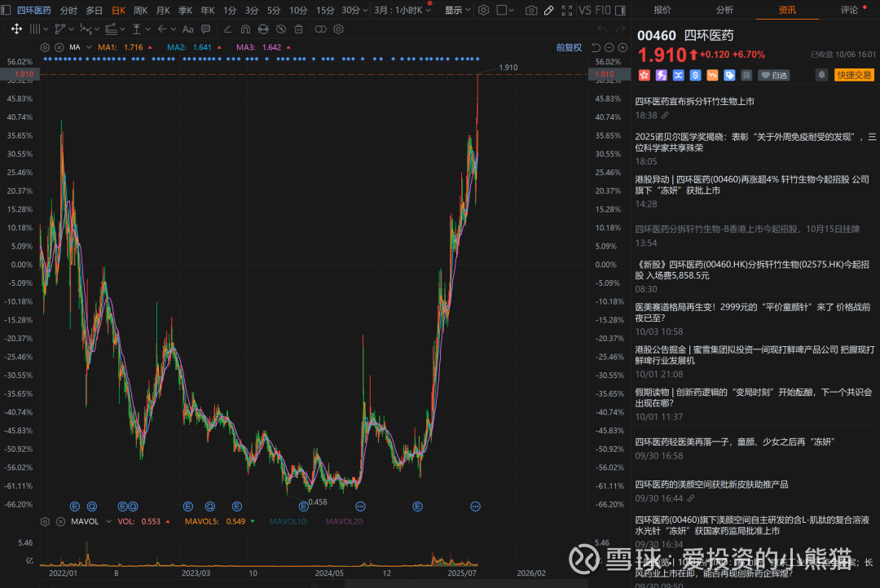
Task: Select the eraser angle drawing tool
Action: pyautogui.click(x=227, y=29)
